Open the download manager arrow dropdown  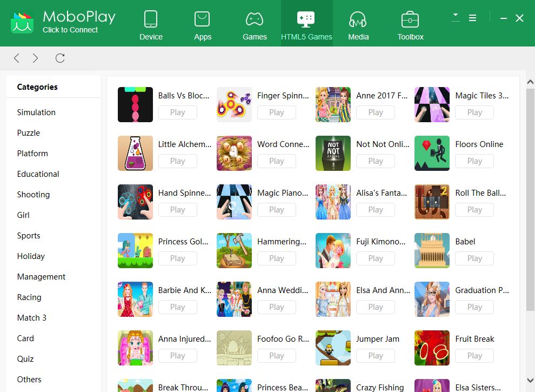(x=454, y=16)
